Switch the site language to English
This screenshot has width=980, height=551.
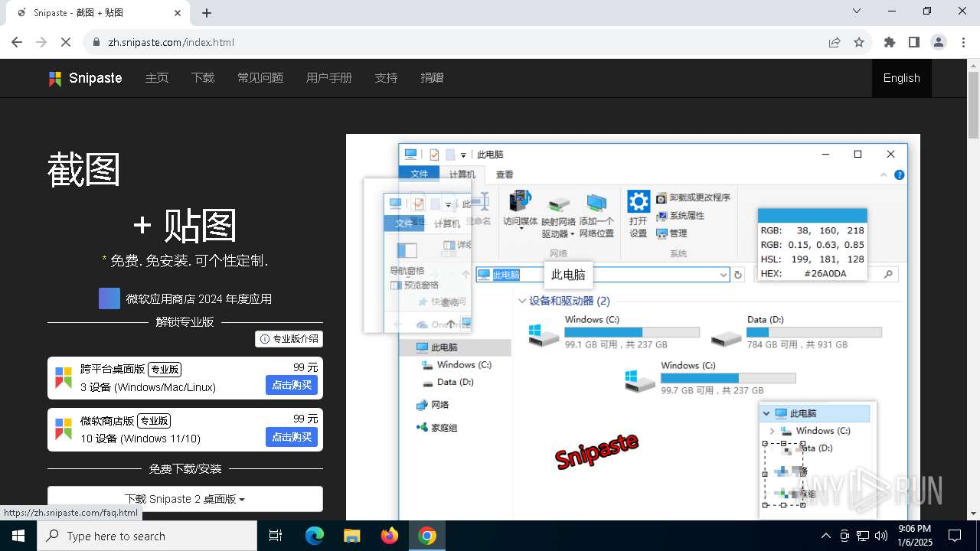902,78
